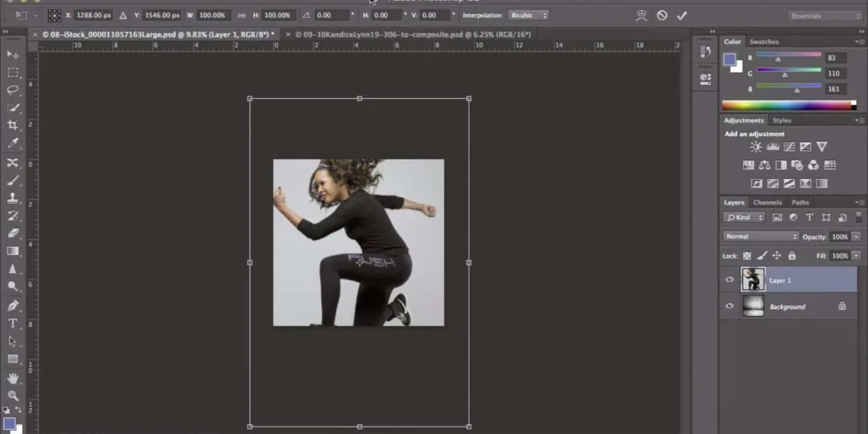Add a Brightness/Contrast adjustment
The width and height of the screenshot is (868, 434).
click(755, 147)
